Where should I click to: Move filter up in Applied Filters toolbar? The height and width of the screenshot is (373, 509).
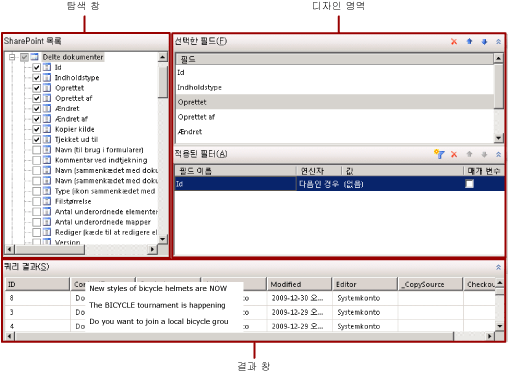click(x=469, y=154)
